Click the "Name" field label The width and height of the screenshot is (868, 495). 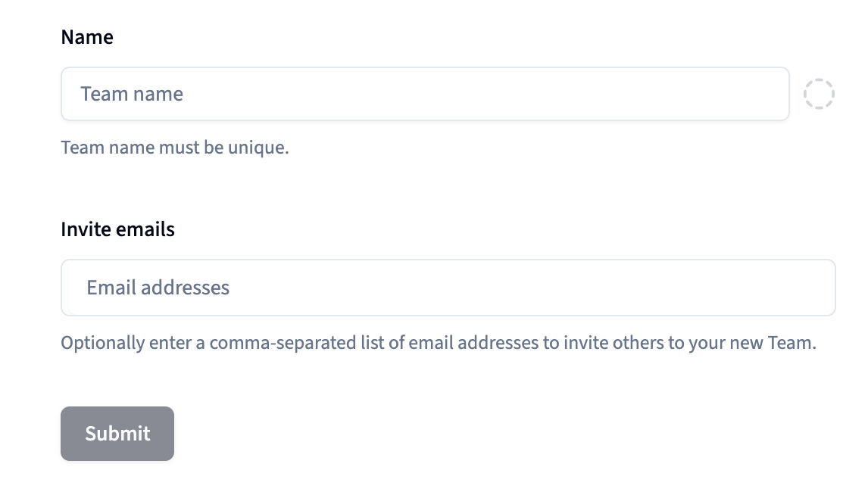pyautogui.click(x=87, y=37)
